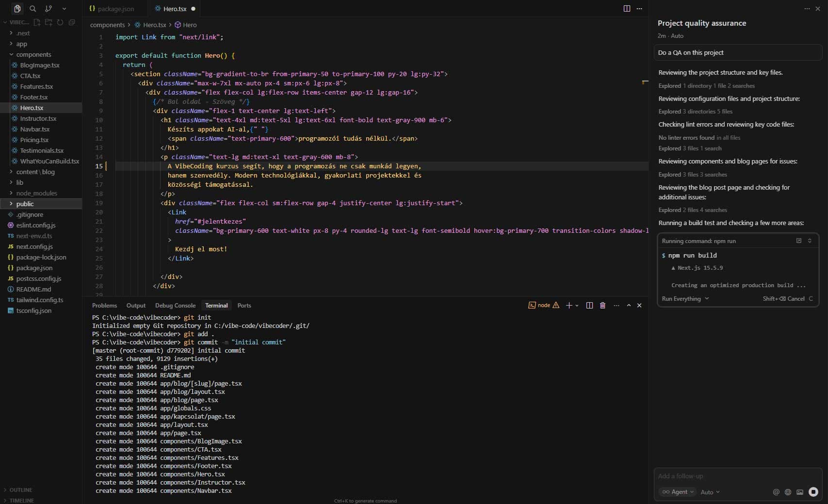Open the Source Control view icon
The width and height of the screenshot is (828, 504).
tap(49, 9)
